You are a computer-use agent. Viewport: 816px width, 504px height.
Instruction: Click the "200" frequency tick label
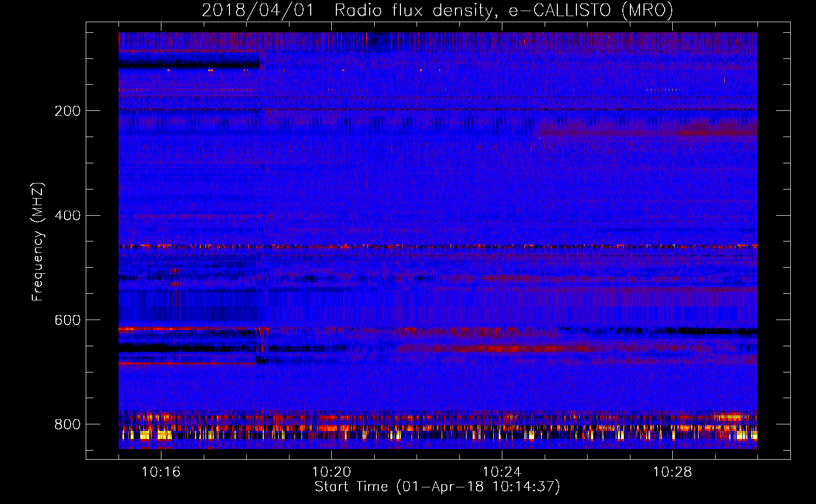pos(68,111)
